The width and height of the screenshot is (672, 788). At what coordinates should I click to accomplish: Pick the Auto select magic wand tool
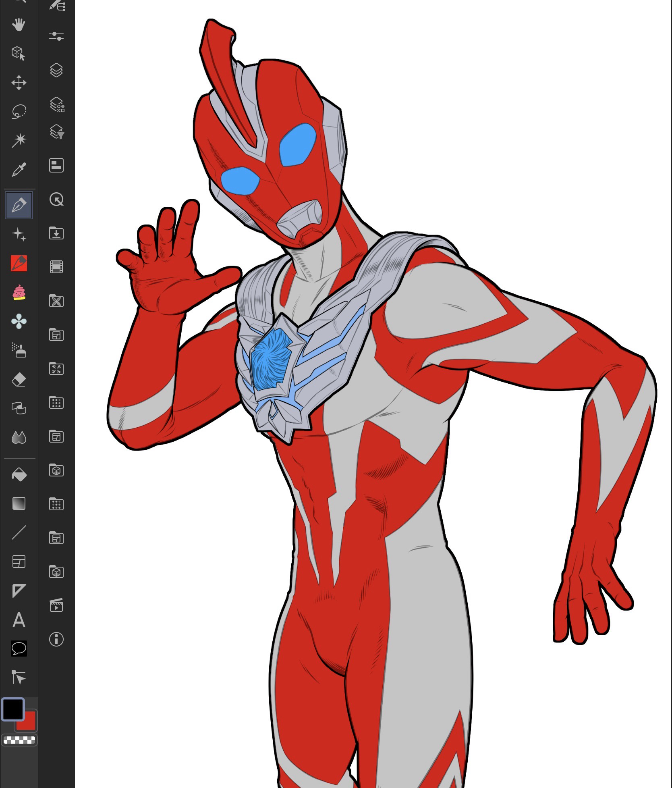click(x=19, y=141)
